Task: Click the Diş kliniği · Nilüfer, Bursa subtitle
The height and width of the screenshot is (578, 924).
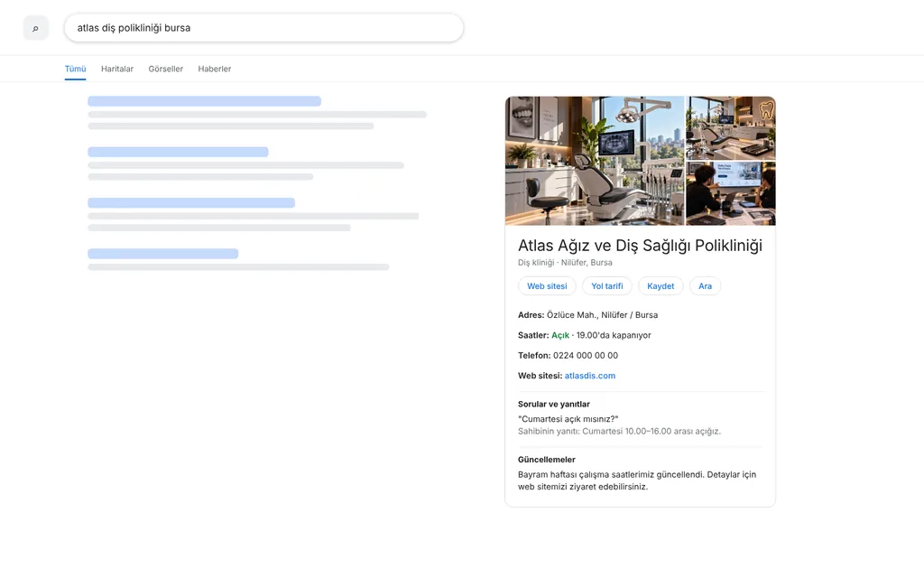Action: pos(565,263)
